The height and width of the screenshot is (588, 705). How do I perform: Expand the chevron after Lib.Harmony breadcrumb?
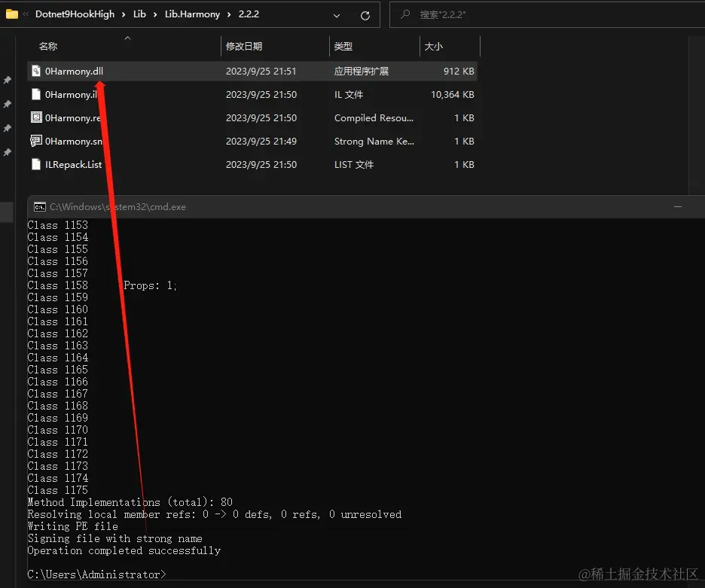pos(229,14)
